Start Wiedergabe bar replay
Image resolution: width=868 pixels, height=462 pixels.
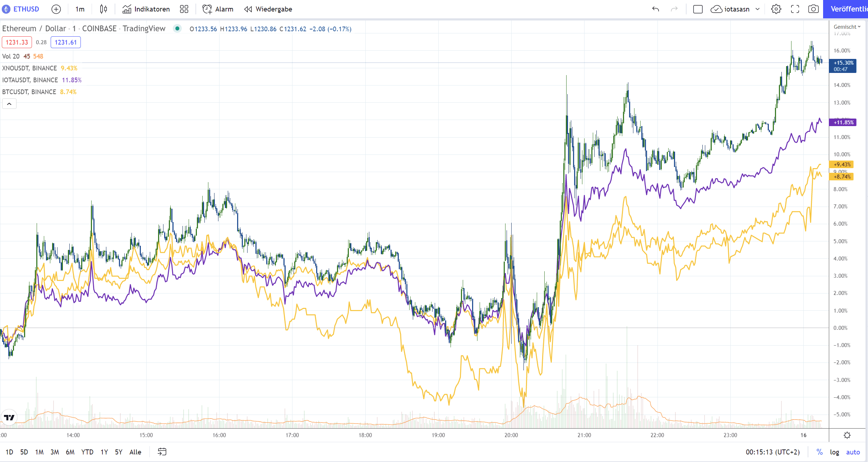click(x=268, y=9)
